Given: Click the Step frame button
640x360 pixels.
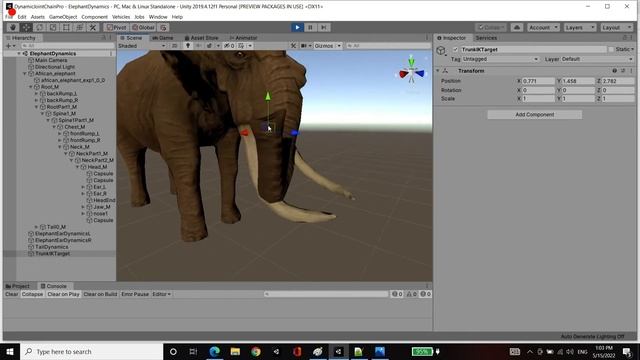Looking at the screenshot, I should coord(324,27).
